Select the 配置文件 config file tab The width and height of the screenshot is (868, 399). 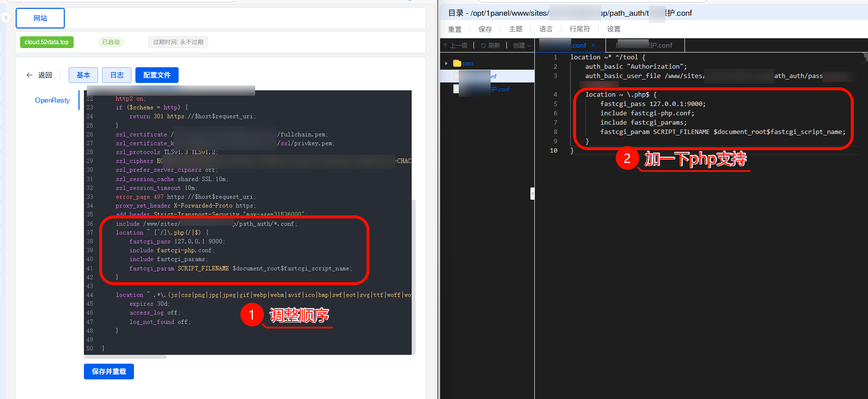tap(157, 75)
